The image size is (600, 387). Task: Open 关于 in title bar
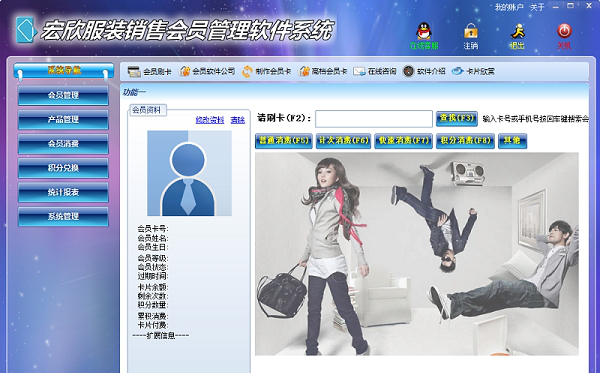tap(537, 7)
